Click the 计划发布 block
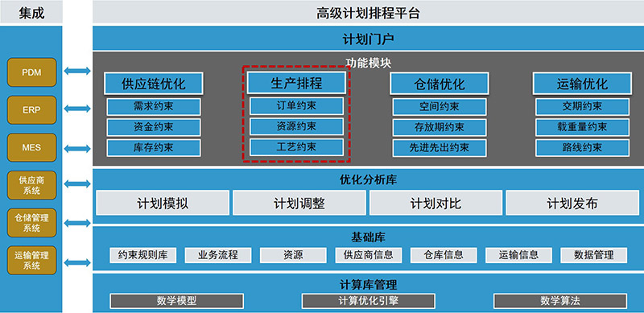644x313 pixels. click(x=572, y=203)
